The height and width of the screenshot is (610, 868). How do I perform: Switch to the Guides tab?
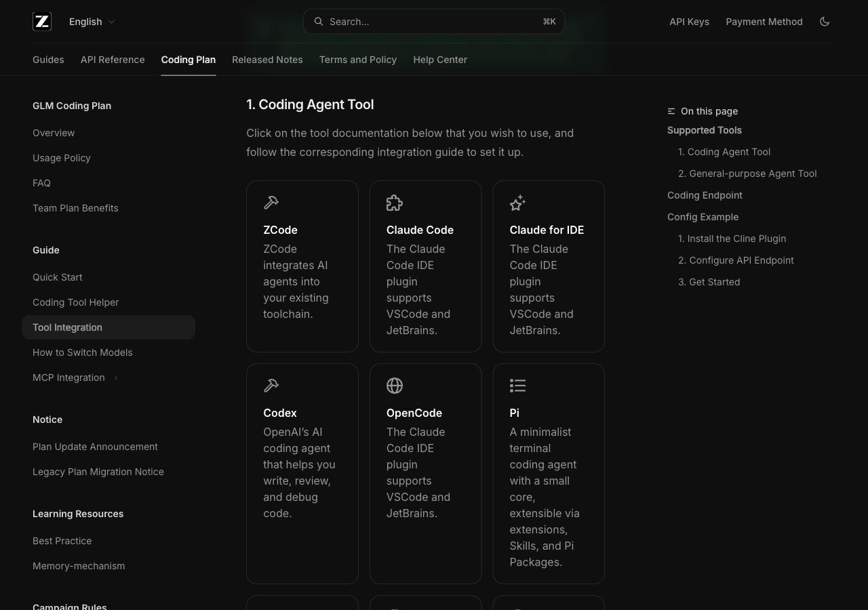point(48,60)
